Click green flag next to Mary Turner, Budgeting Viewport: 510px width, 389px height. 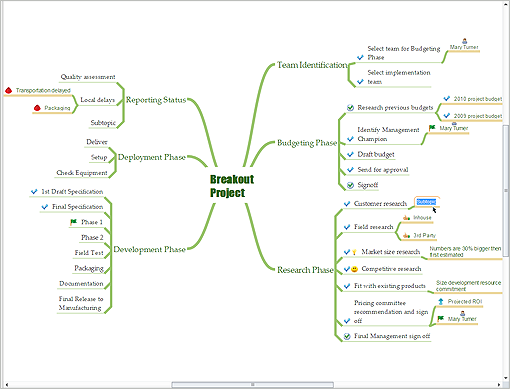432,128
